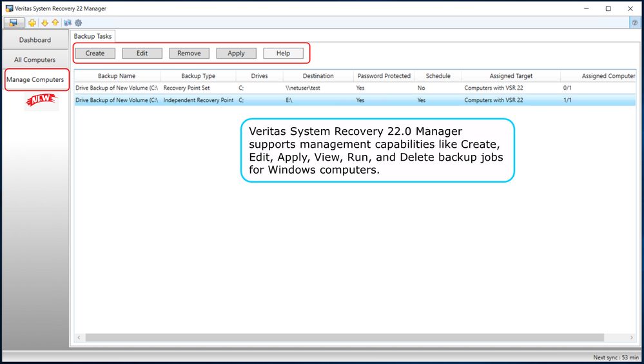Select the Independent Recovery Point backup row

coord(193,100)
